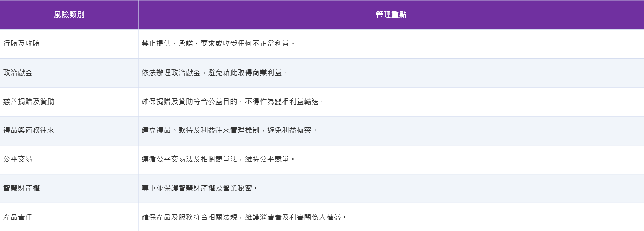
Task: Select the 慈善捐贈及贊助 cell
Action: (x=69, y=102)
